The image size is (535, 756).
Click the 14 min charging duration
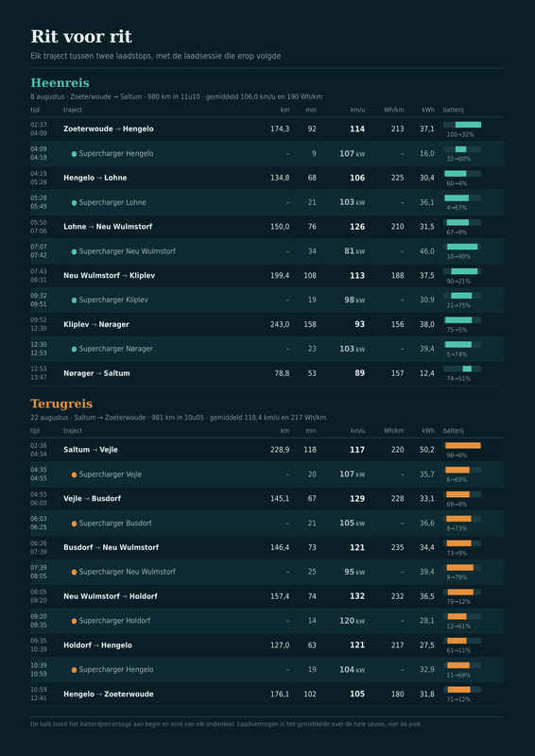coord(312,621)
